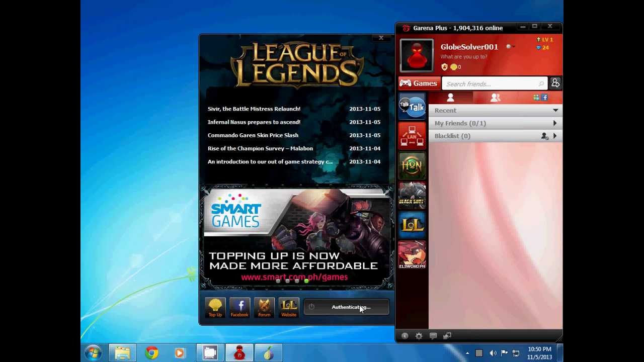Image resolution: width=644 pixels, height=362 pixels.
Task: Select the second banner slide dot
Action: coord(287,281)
